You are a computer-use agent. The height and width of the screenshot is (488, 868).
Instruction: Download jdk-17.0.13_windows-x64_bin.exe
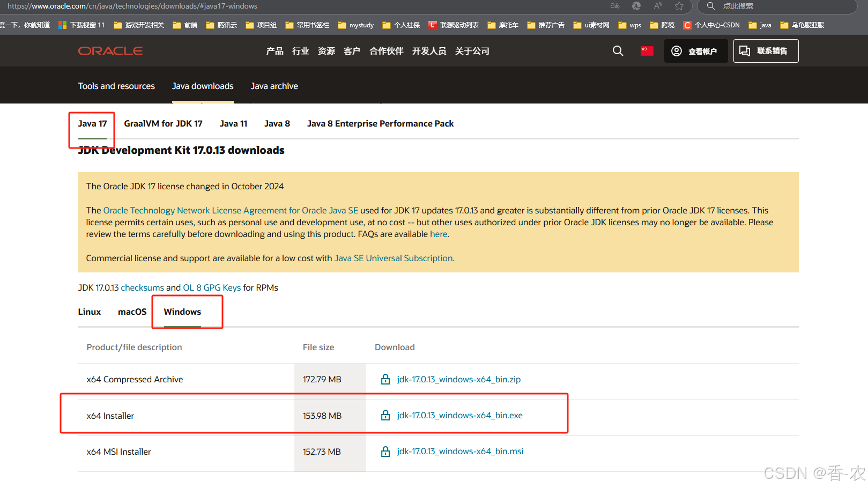[459, 415]
